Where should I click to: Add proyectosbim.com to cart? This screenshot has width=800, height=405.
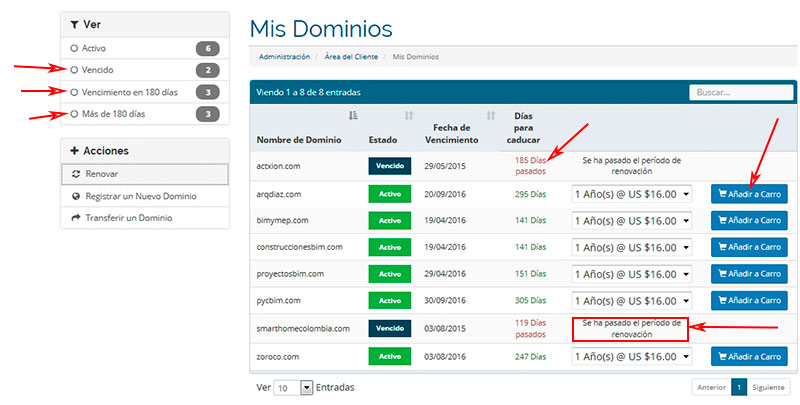tap(749, 274)
